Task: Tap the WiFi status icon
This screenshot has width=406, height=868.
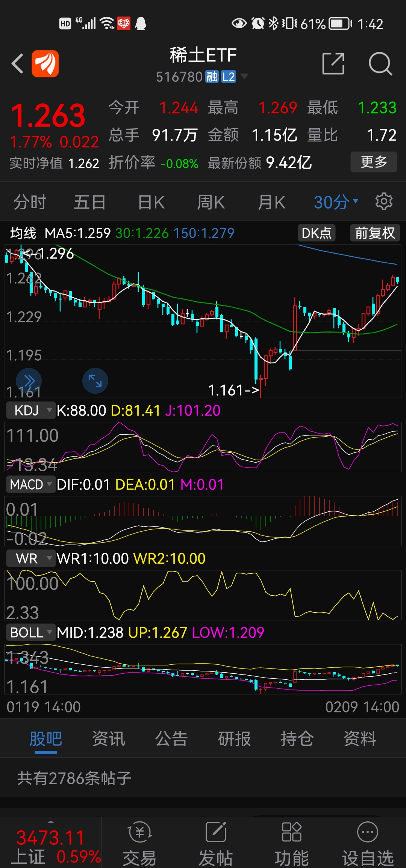Action: click(108, 23)
